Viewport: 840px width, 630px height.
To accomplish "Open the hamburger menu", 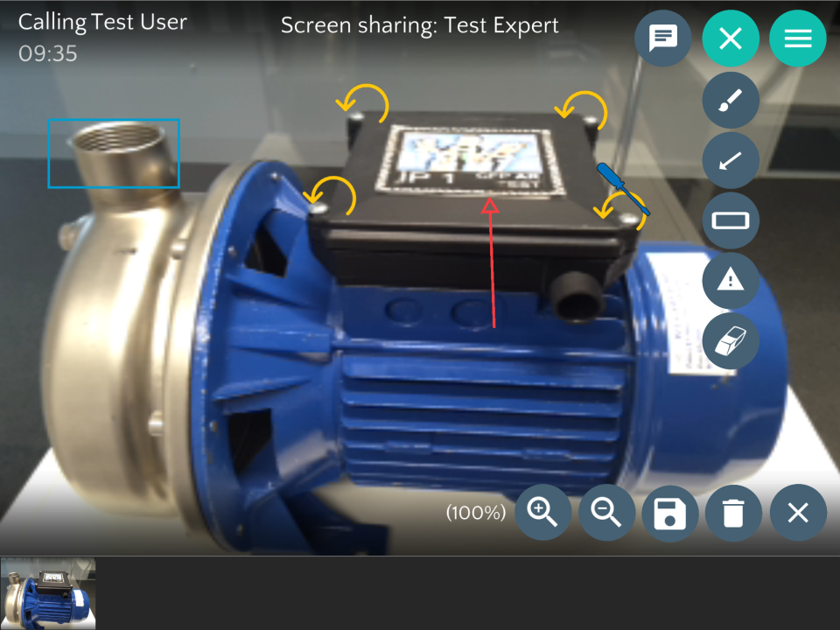I will tap(797, 38).
